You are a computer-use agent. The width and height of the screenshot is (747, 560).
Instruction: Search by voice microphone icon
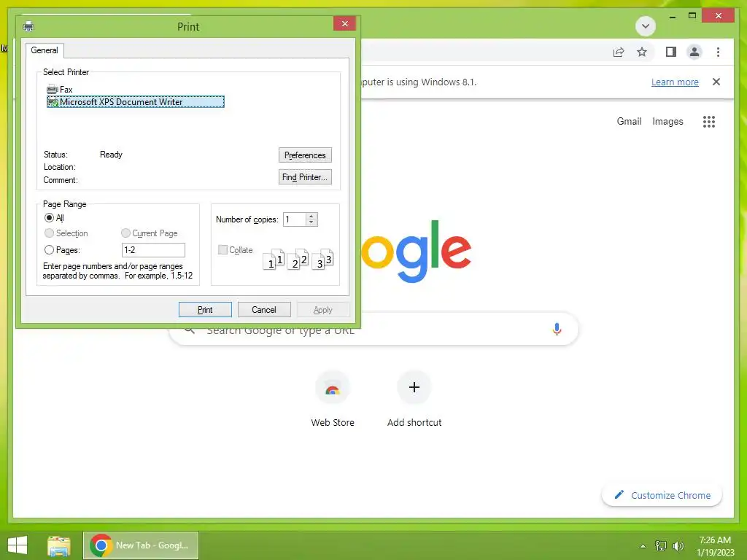557,329
